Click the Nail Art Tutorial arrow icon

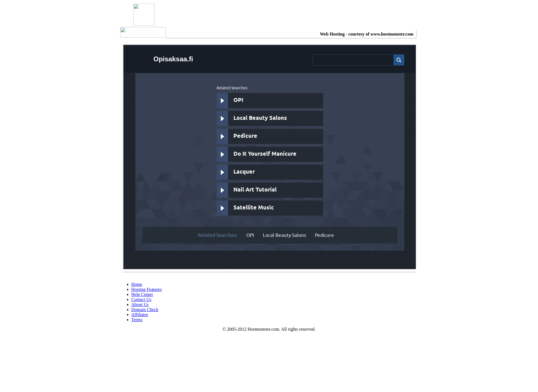coord(222,190)
